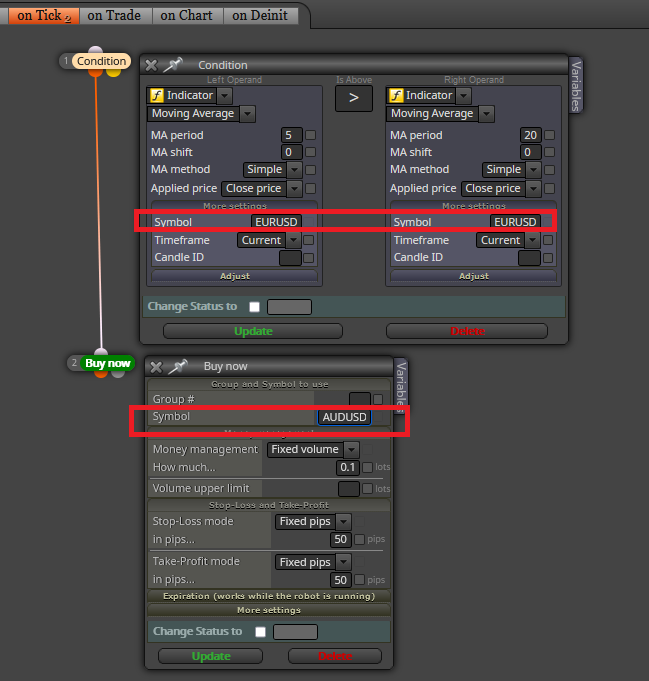Toggle the How much lots checkbox
649x681 pixels.
(368, 467)
